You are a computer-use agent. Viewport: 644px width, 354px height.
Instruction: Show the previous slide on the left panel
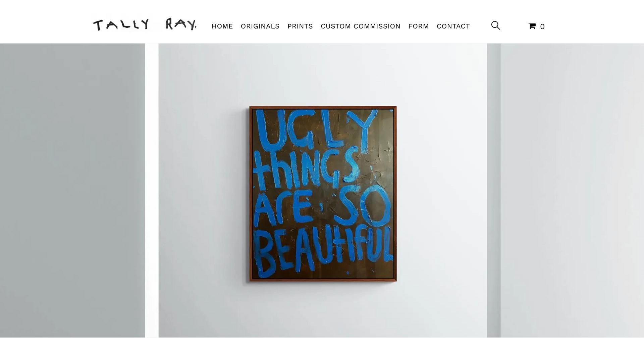72,190
